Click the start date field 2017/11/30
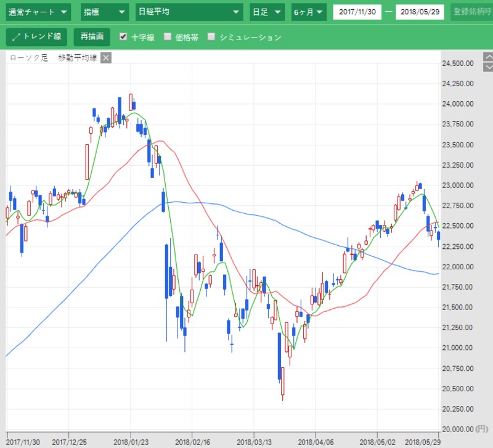This screenshot has width=493, height=448. point(357,12)
